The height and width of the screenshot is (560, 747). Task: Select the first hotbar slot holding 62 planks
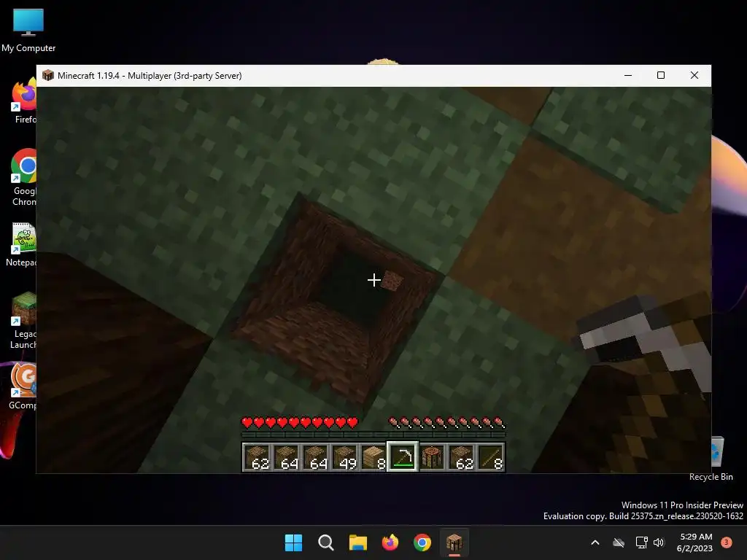(x=258, y=457)
